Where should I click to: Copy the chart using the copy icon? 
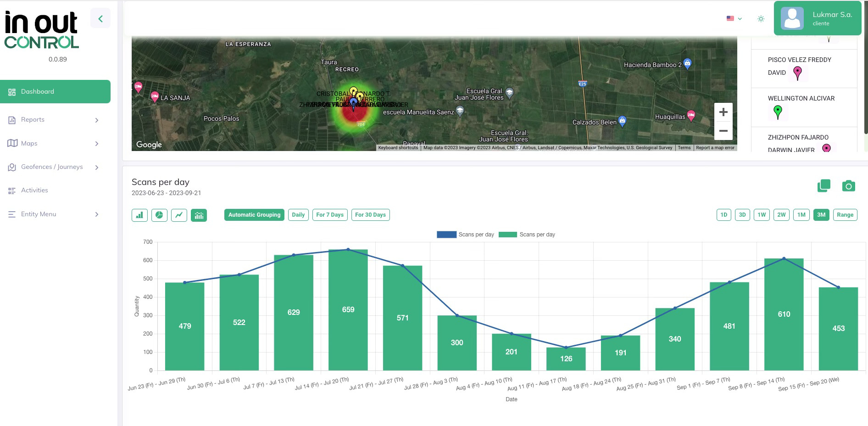[x=824, y=185]
